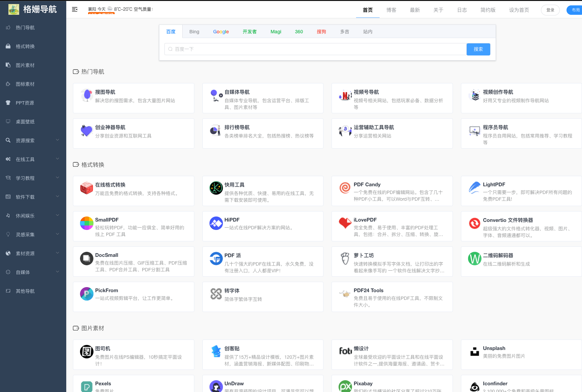Click the 登录 login button
This screenshot has height=392, width=582.
(550, 10)
